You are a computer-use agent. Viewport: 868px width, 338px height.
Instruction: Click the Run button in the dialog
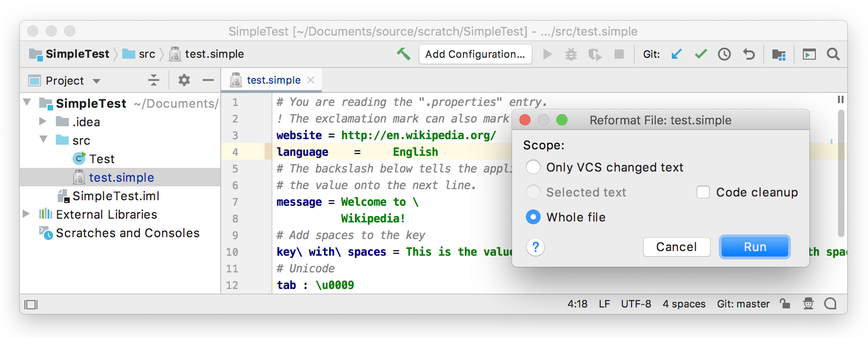tap(755, 247)
